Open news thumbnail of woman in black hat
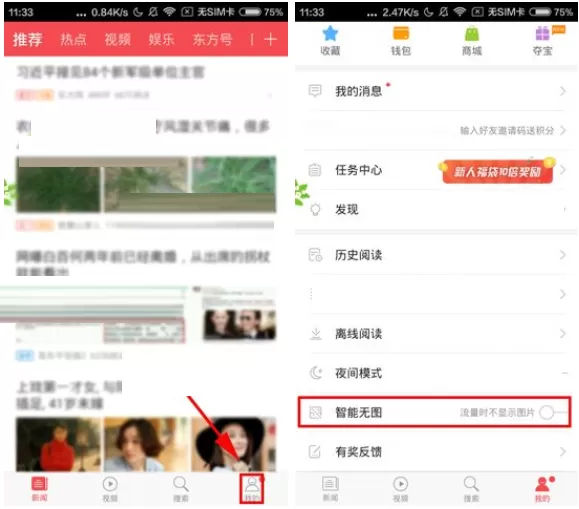579x509 pixels. (234, 444)
